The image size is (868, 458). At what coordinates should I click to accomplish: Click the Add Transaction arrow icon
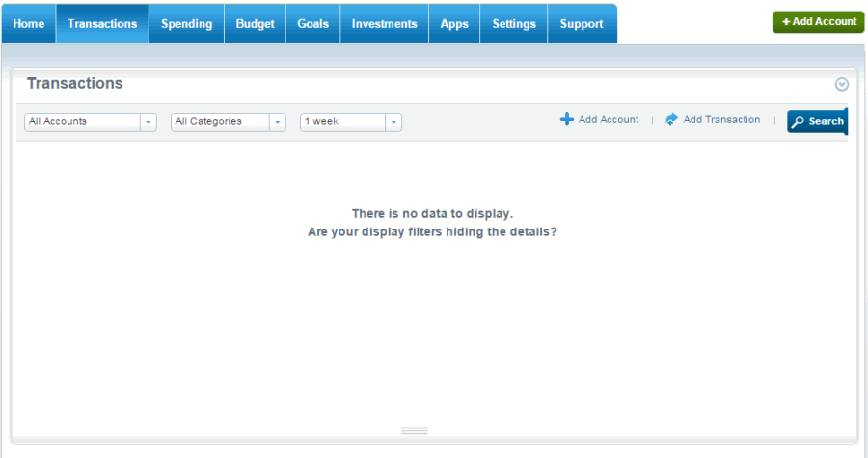tap(671, 119)
